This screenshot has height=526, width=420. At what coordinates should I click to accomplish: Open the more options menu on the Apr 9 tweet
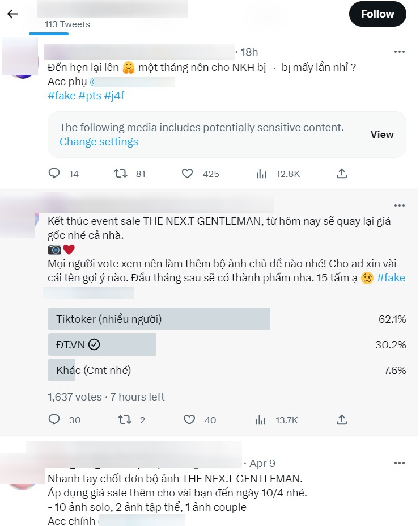(x=399, y=463)
